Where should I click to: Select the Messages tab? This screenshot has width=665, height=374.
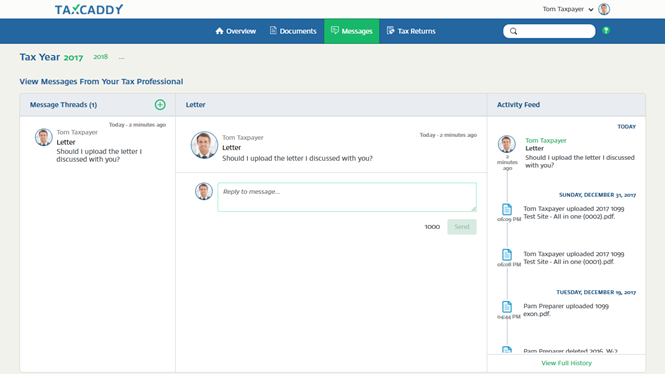[x=352, y=31]
